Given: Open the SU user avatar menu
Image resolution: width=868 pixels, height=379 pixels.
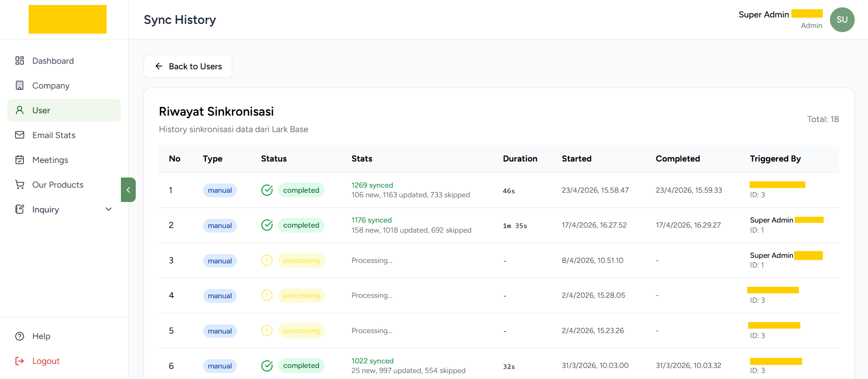Looking at the screenshot, I should [842, 20].
